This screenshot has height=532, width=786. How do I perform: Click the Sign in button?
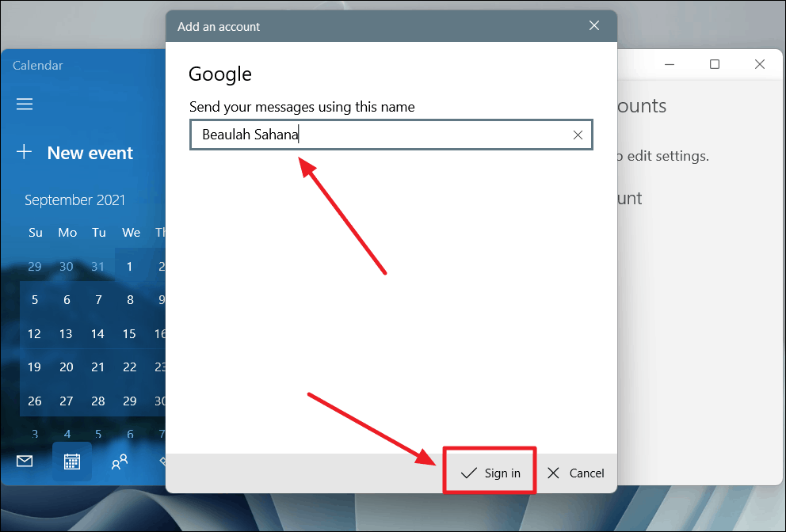pos(490,473)
